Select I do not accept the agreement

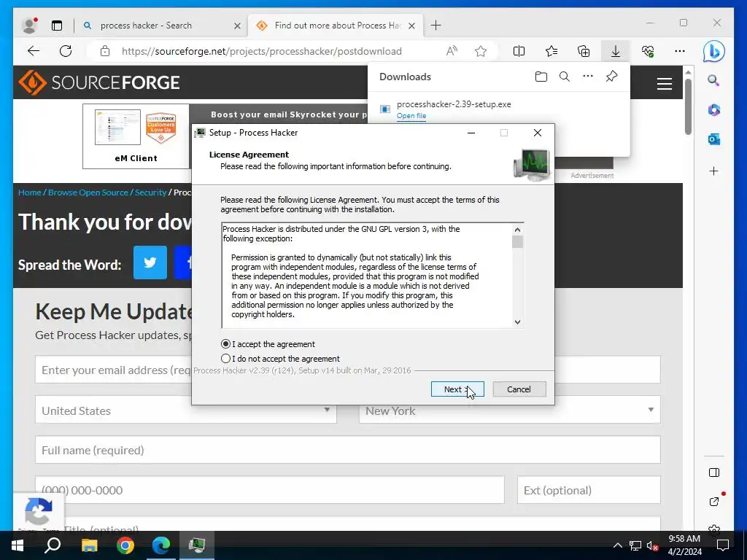pyautogui.click(x=226, y=359)
